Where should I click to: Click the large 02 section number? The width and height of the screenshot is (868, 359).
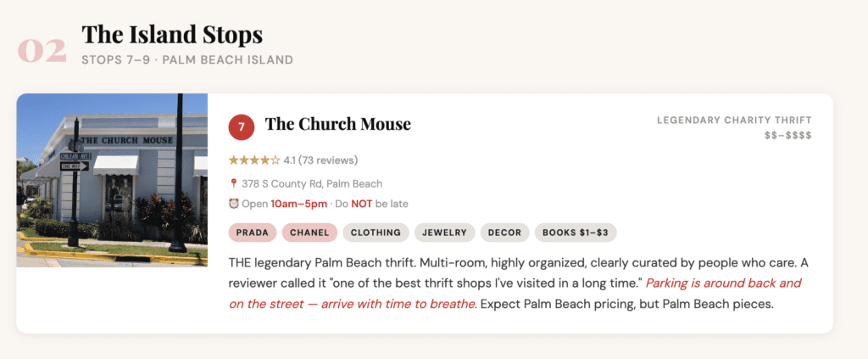42,50
